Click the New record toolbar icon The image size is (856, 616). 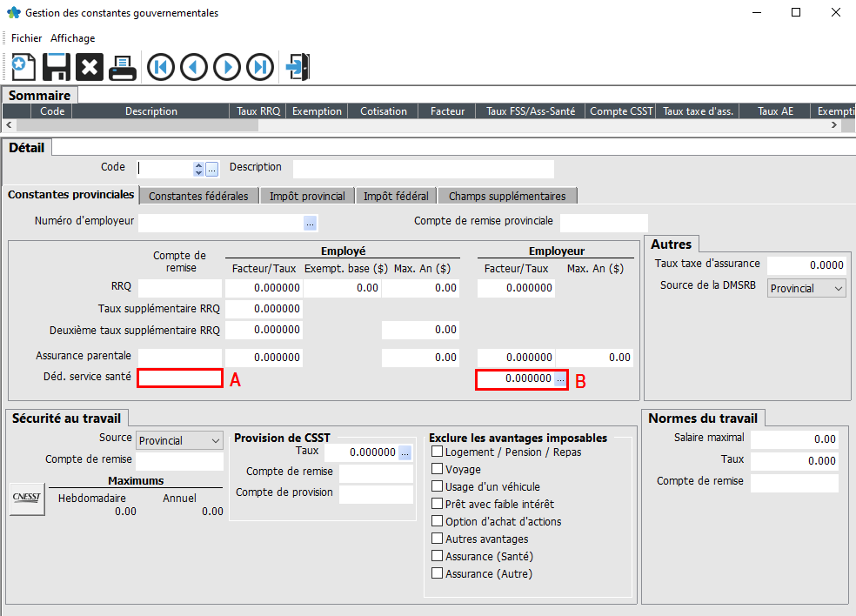coord(23,67)
